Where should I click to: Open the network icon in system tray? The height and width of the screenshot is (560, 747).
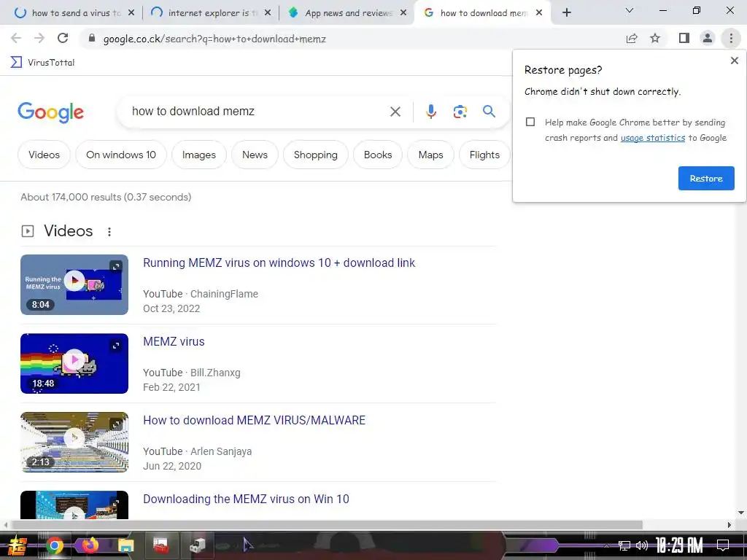[624, 545]
